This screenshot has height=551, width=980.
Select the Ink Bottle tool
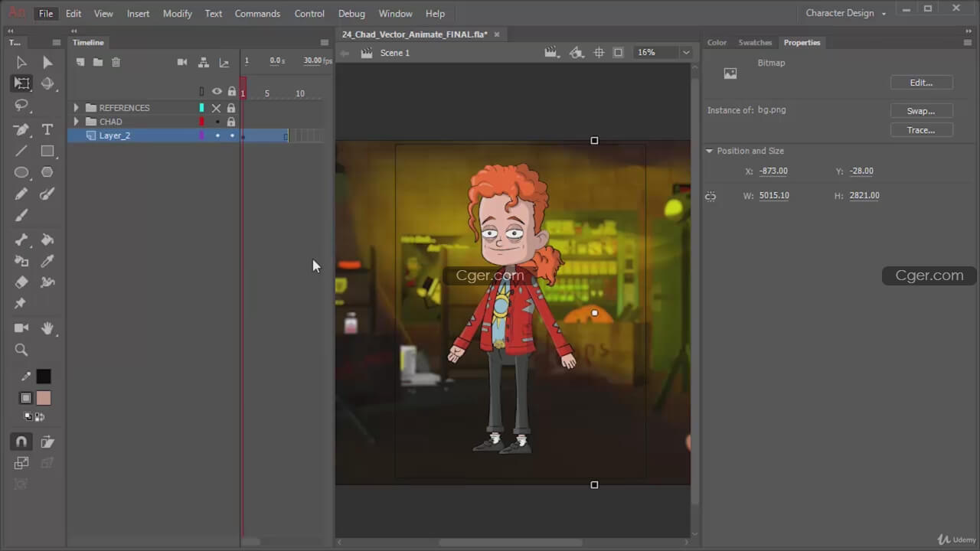[x=21, y=261]
